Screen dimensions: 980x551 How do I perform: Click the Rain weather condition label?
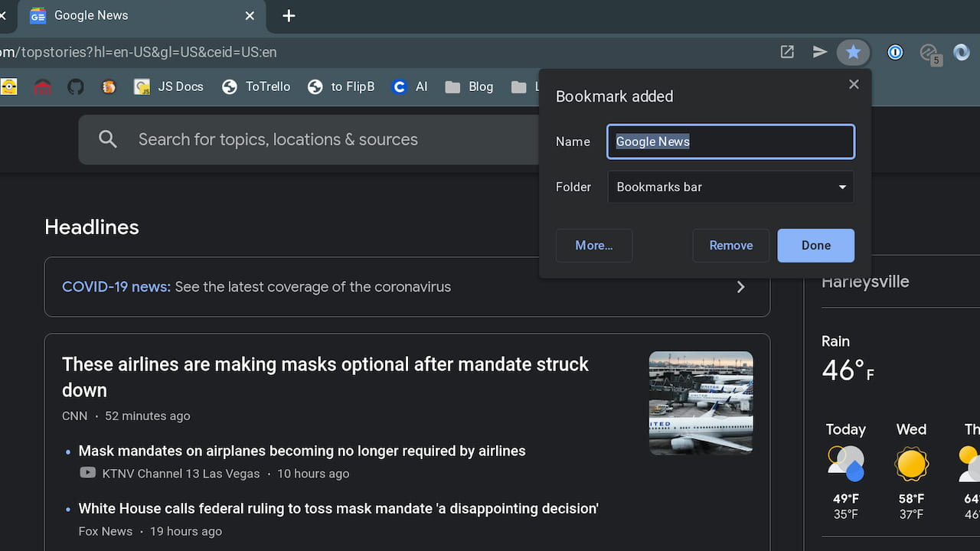[x=835, y=341]
